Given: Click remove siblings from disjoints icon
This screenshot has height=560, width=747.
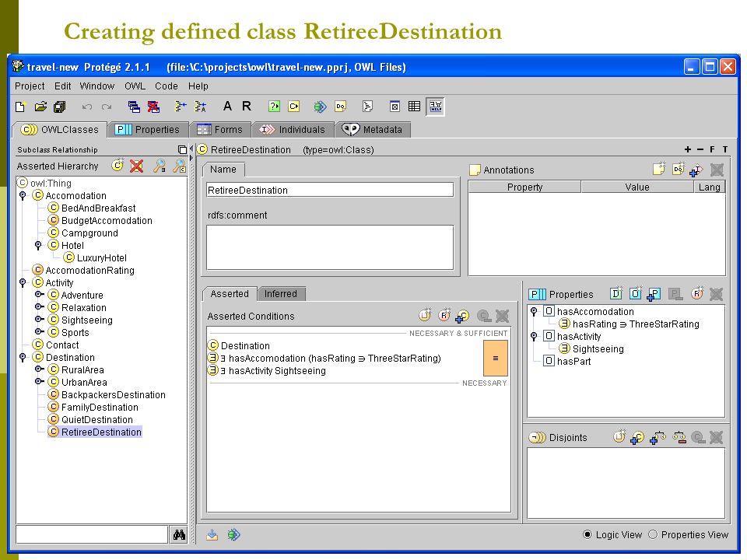Looking at the screenshot, I should (x=679, y=437).
